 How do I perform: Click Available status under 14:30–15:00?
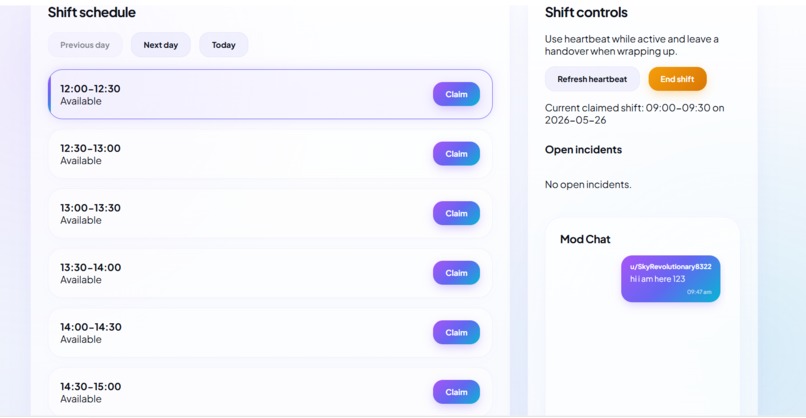[x=81, y=399]
